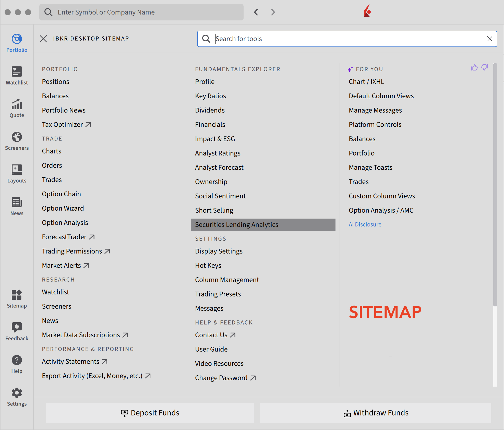Open Orders under Trade
Screen dimensions: 504x430
52,165
